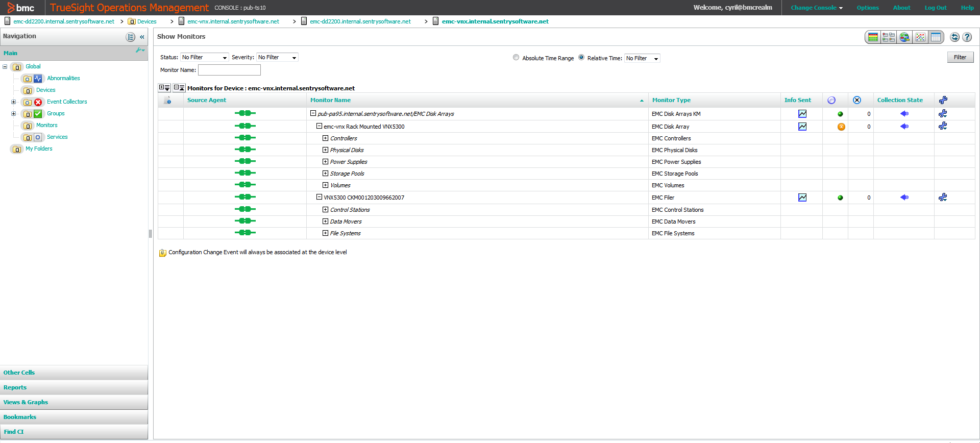Open the tile view icon in toolbar
Image resolution: width=980 pixels, height=443 pixels.
(889, 37)
